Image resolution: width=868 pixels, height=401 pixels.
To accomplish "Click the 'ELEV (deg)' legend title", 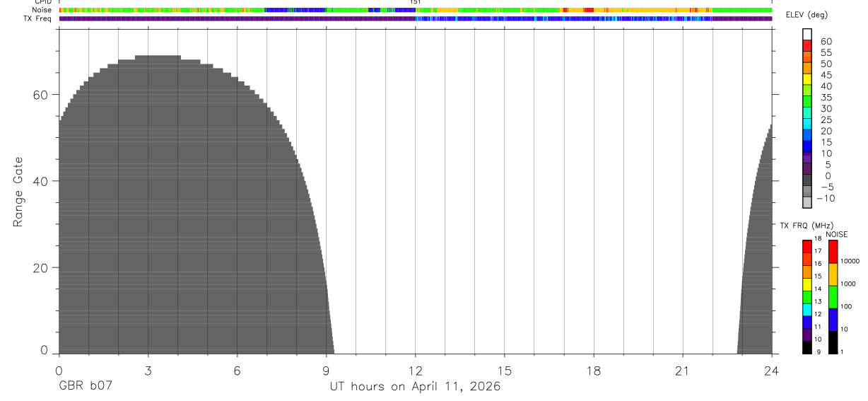I will pyautogui.click(x=806, y=15).
